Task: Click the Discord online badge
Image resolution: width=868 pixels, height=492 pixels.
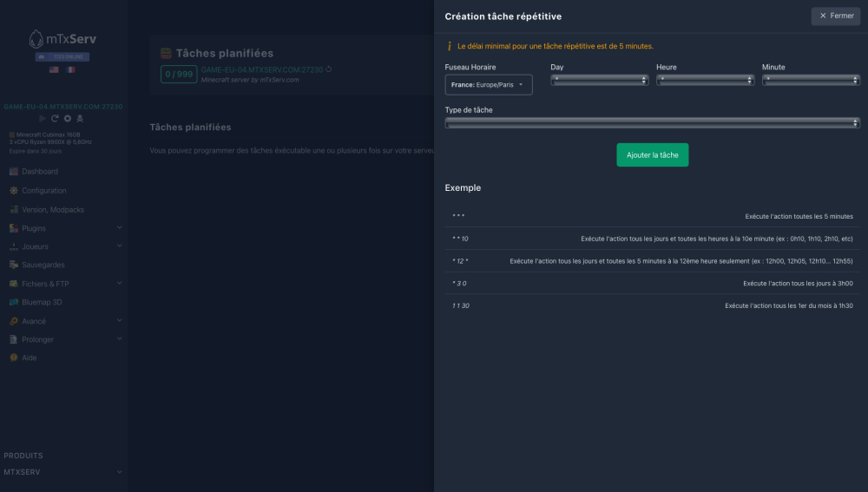Action: pyautogui.click(x=63, y=56)
